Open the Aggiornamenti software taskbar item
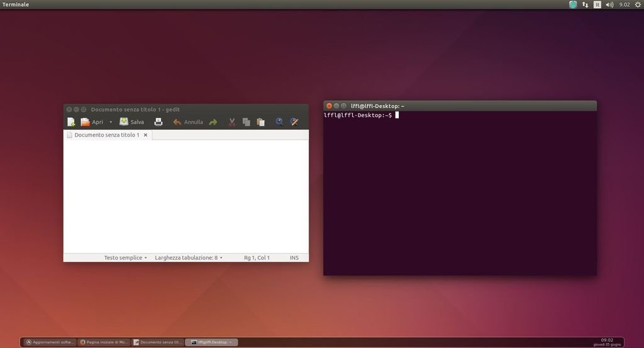Image resolution: width=644 pixels, height=348 pixels. click(x=50, y=342)
